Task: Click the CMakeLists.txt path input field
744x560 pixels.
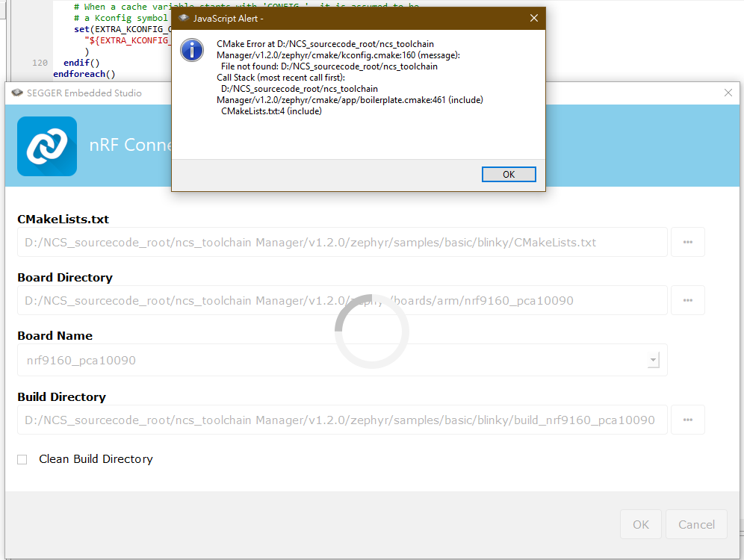Action: point(342,243)
